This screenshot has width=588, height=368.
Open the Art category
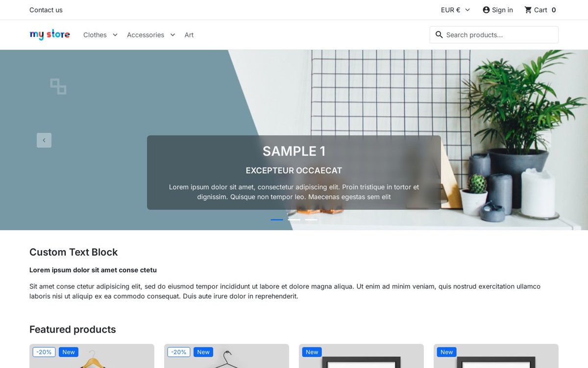189,35
